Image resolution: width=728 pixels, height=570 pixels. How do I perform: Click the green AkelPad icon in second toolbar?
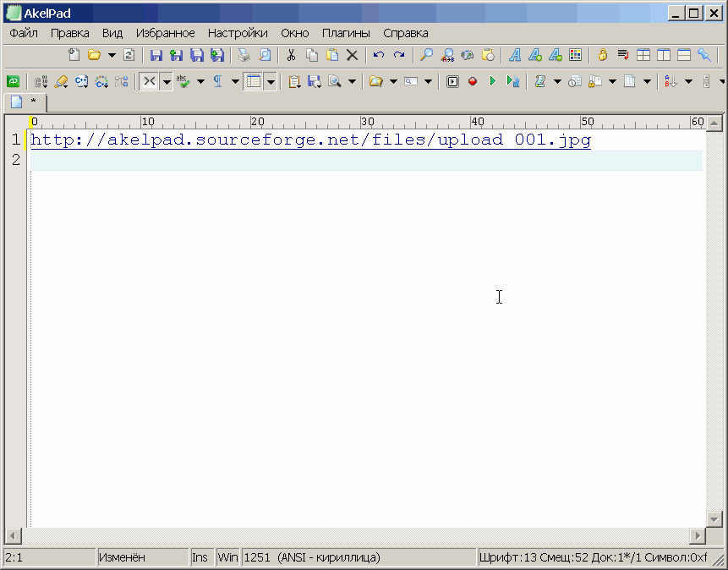(14, 82)
